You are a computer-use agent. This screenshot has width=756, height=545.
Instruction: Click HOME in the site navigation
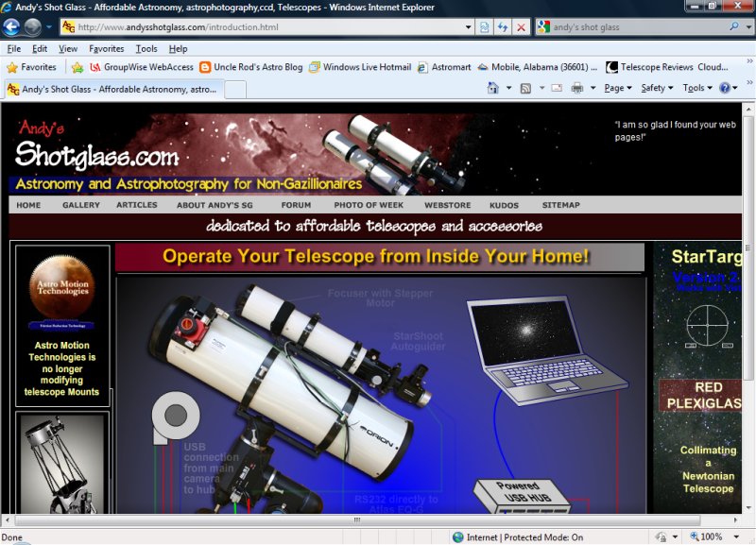(28, 205)
